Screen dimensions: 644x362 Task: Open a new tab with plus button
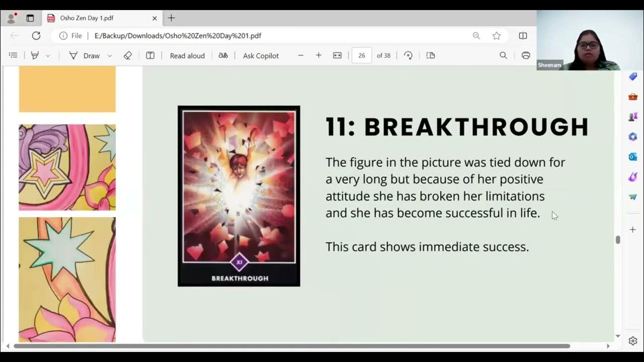pos(171,18)
